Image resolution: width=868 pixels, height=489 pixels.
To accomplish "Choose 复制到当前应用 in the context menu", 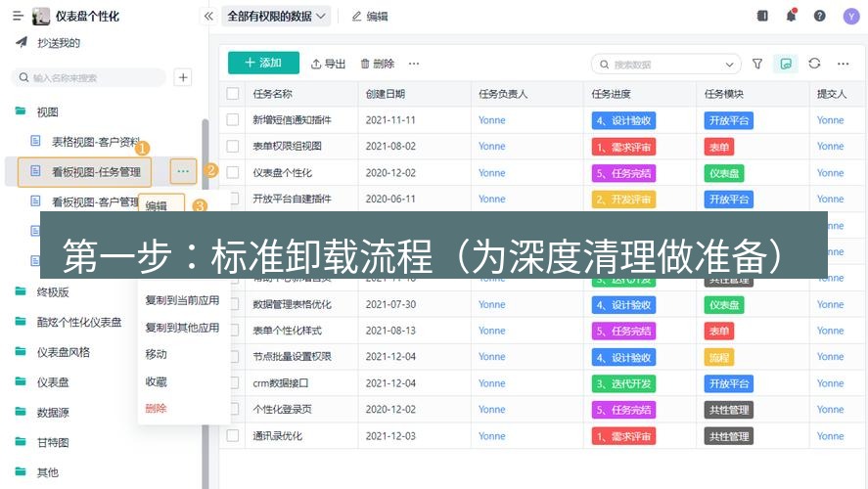I will [x=182, y=300].
